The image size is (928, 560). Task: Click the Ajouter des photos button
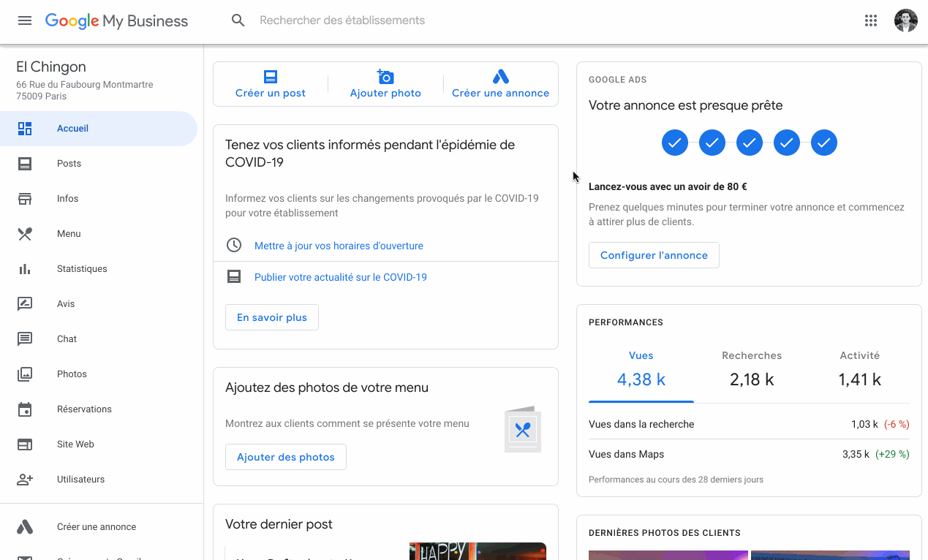coord(286,457)
